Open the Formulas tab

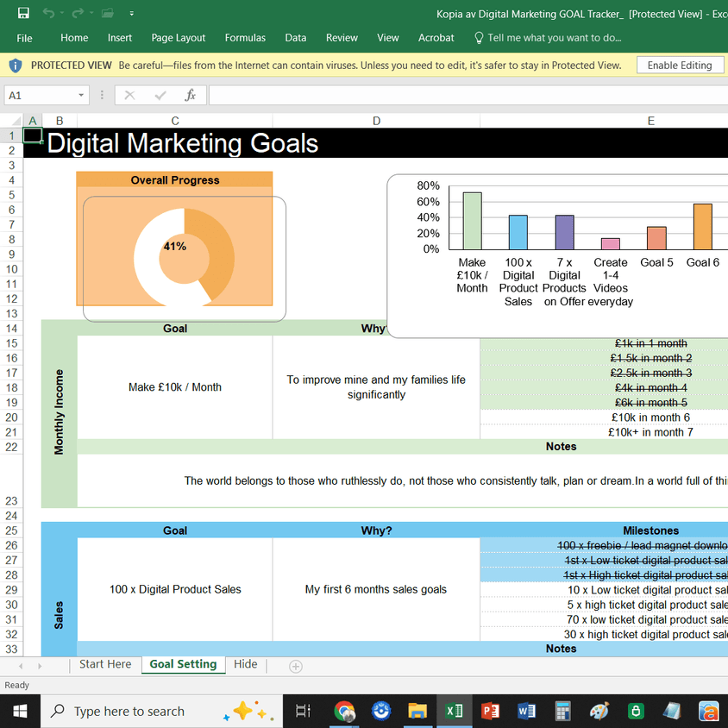(245, 38)
